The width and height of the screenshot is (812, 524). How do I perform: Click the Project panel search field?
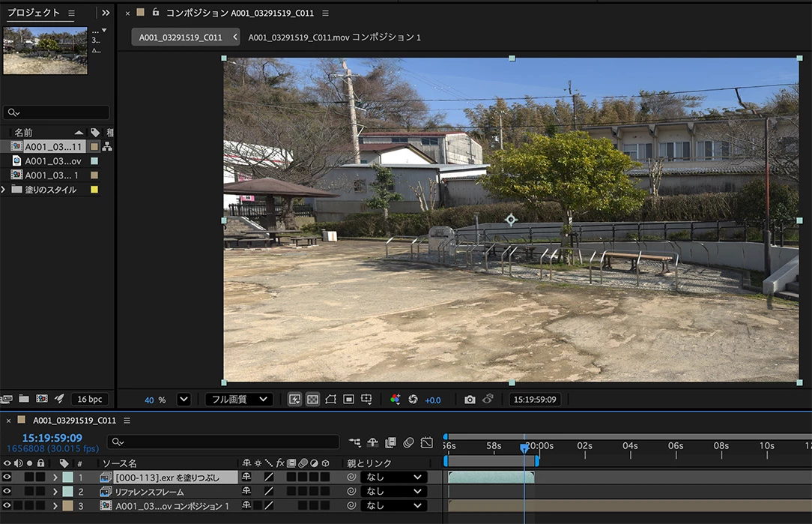tap(56, 112)
